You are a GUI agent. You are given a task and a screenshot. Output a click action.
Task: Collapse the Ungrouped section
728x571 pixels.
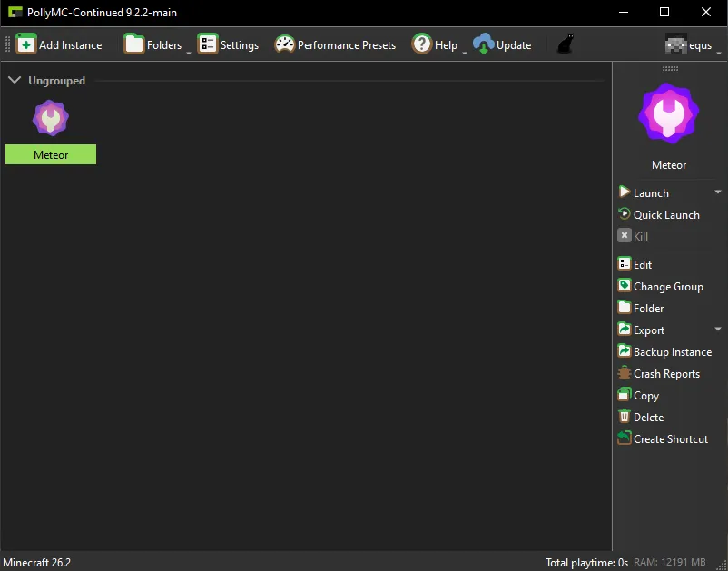coord(15,80)
